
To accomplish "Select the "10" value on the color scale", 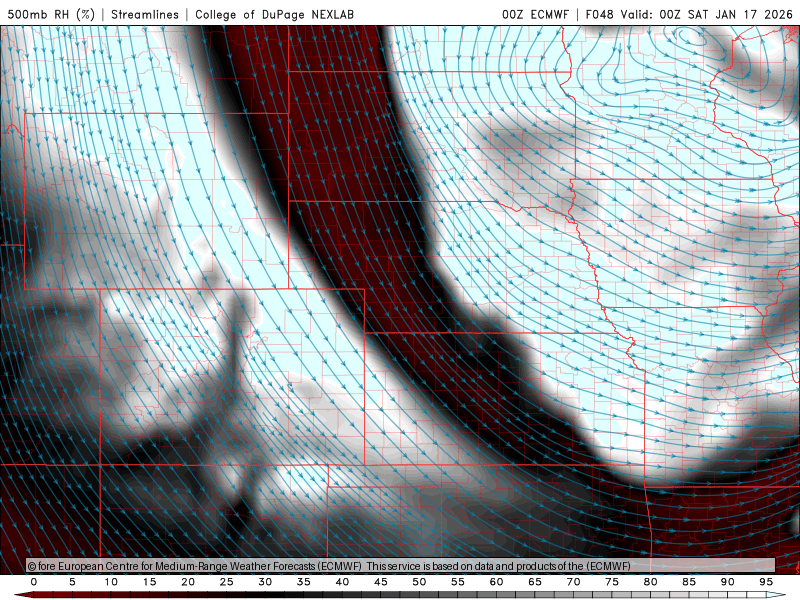I will point(111,582).
